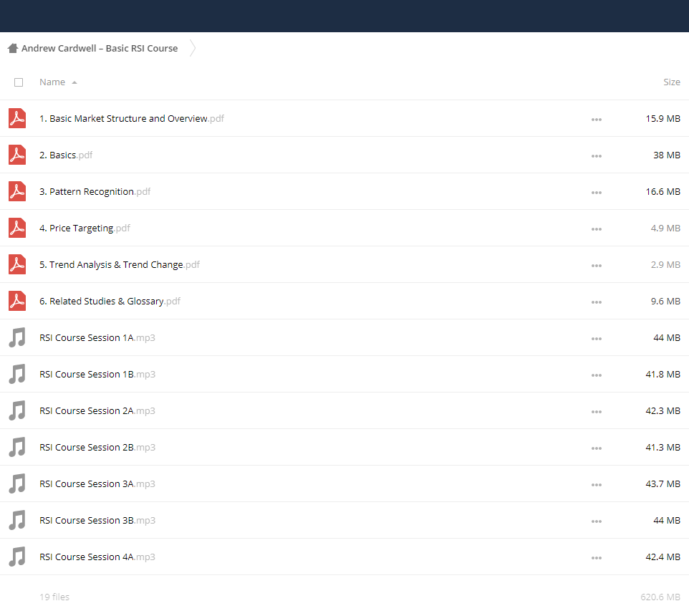Play RSI Course Session 2B.mp3
Screen dimensions: 689x616
coord(97,447)
